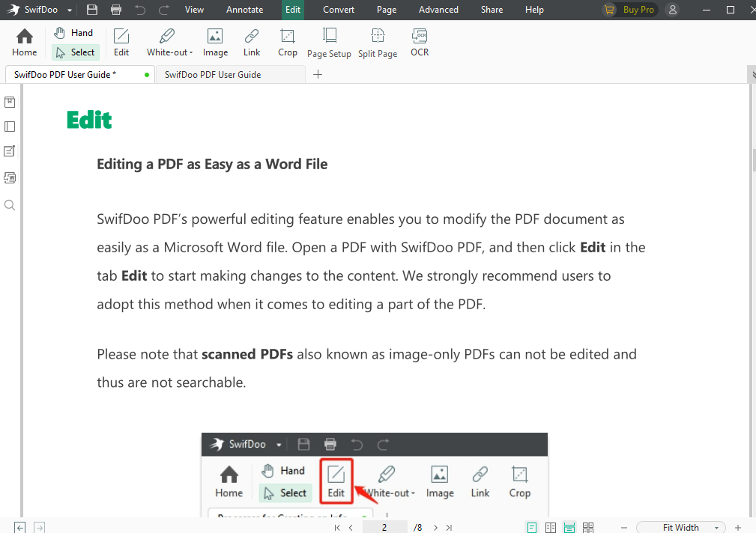
Task: Open Page Setup
Action: click(330, 43)
